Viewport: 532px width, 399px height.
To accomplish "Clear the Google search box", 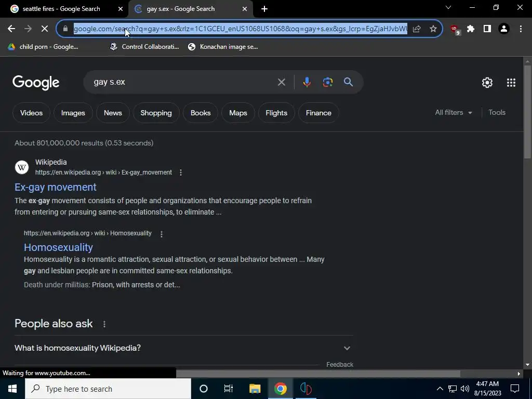I will click(x=281, y=82).
